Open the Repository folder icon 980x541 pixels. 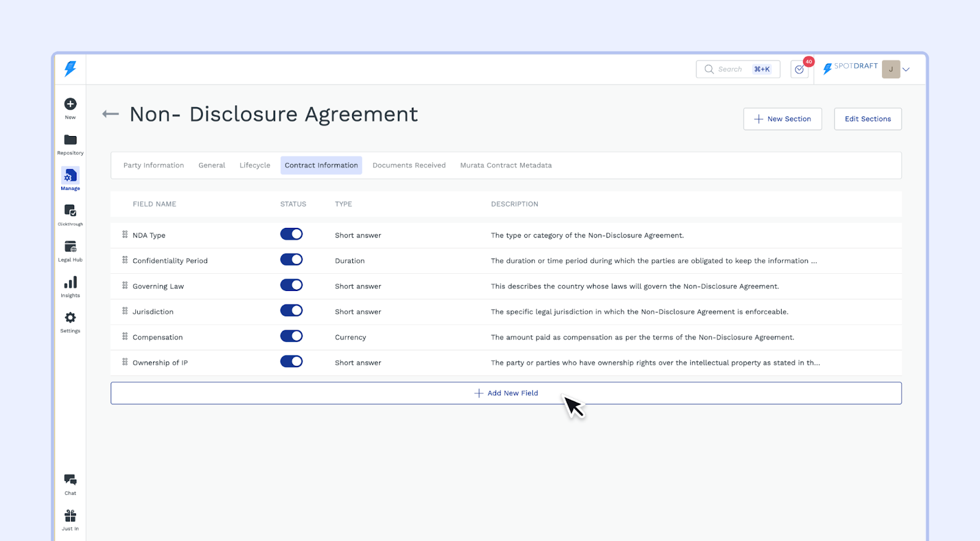pos(70,140)
